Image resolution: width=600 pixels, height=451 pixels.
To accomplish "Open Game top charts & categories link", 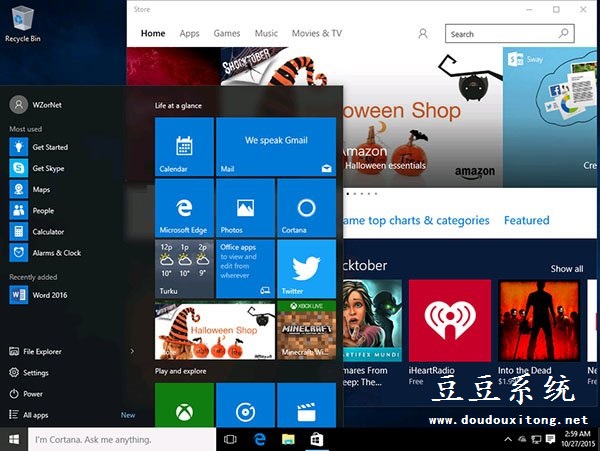I will coord(416,220).
